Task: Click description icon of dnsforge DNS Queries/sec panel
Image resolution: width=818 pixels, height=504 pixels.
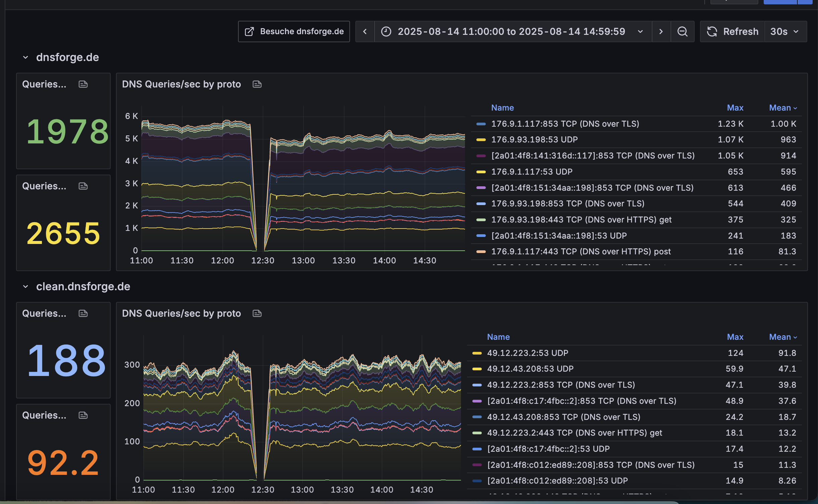Action: [257, 84]
